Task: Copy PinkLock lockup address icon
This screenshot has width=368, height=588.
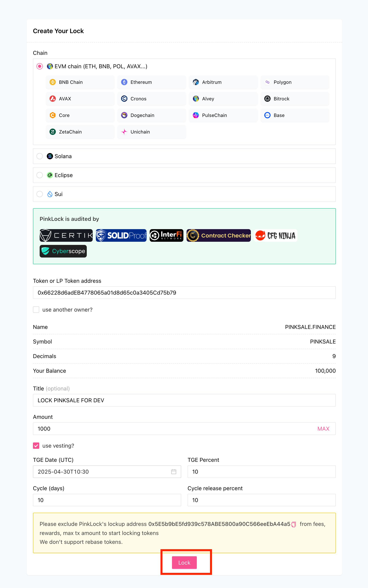Action: tap(293, 525)
